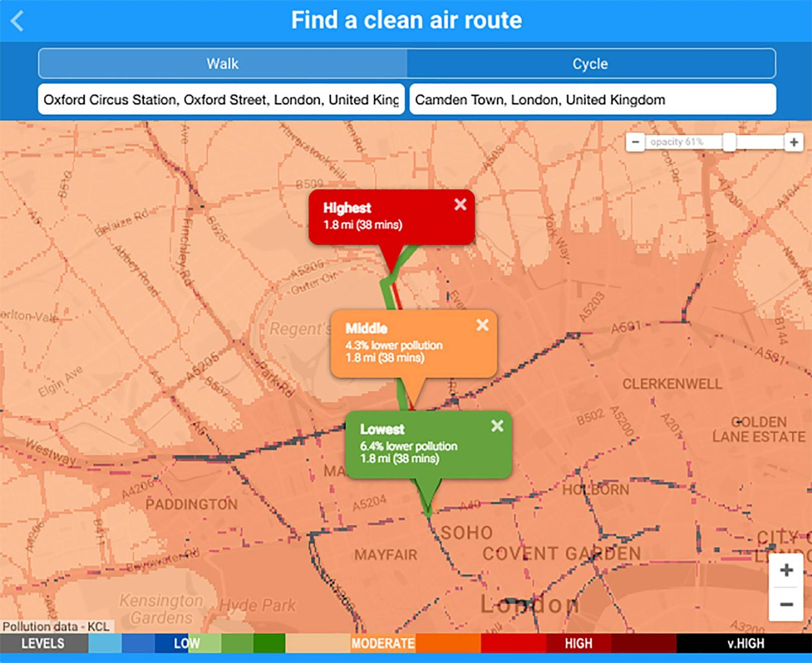Select the Lowest pollution route label
Image resolution: width=812 pixels, height=663 pixels.
(382, 429)
